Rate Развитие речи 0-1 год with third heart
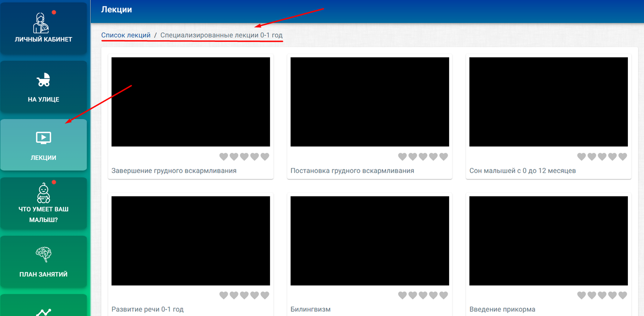This screenshot has width=644, height=316. pos(244,296)
